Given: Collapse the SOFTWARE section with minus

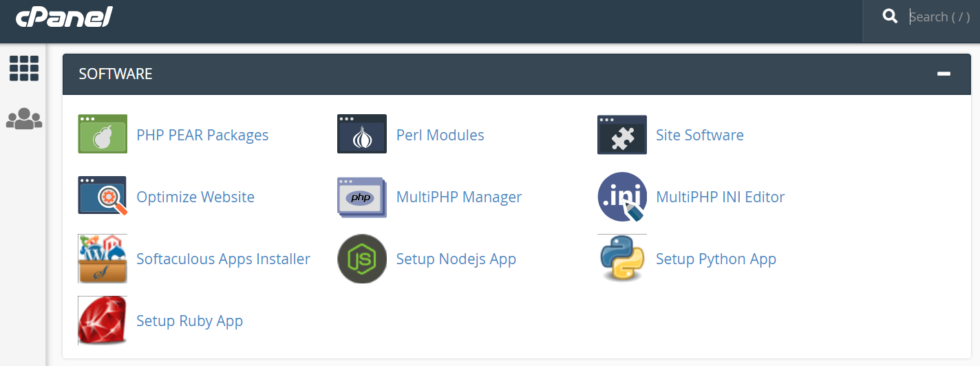Looking at the screenshot, I should [x=944, y=74].
